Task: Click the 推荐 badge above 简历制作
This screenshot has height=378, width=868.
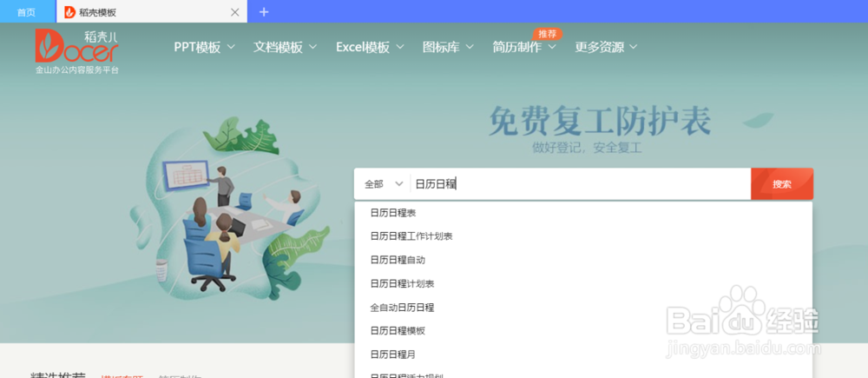Action: pos(548,34)
